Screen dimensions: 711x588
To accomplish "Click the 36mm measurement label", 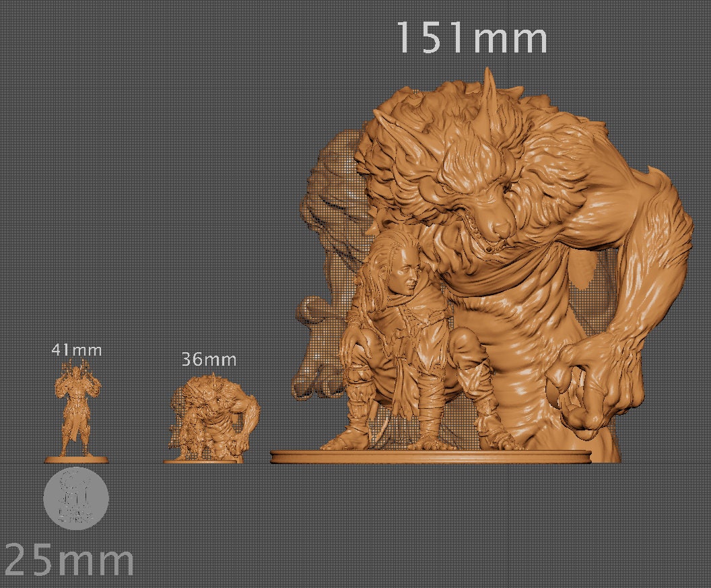I will pos(208,360).
